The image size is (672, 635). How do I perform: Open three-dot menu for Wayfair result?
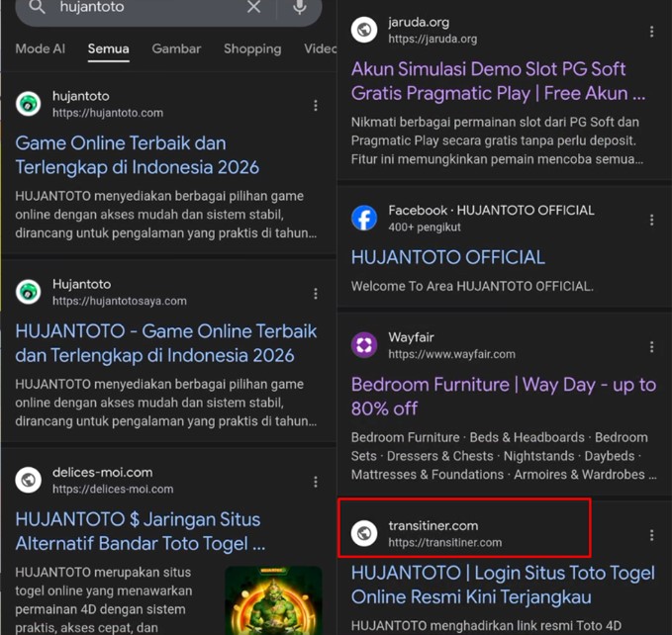651,347
